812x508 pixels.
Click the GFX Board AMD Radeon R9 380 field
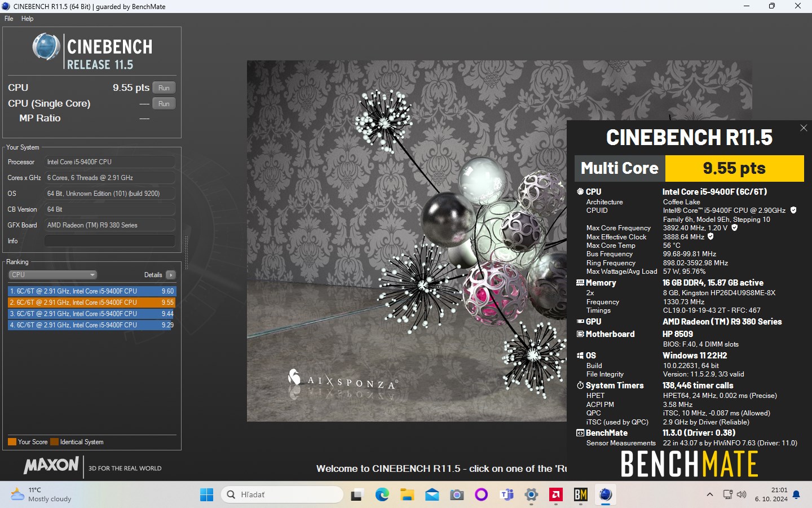click(110, 225)
